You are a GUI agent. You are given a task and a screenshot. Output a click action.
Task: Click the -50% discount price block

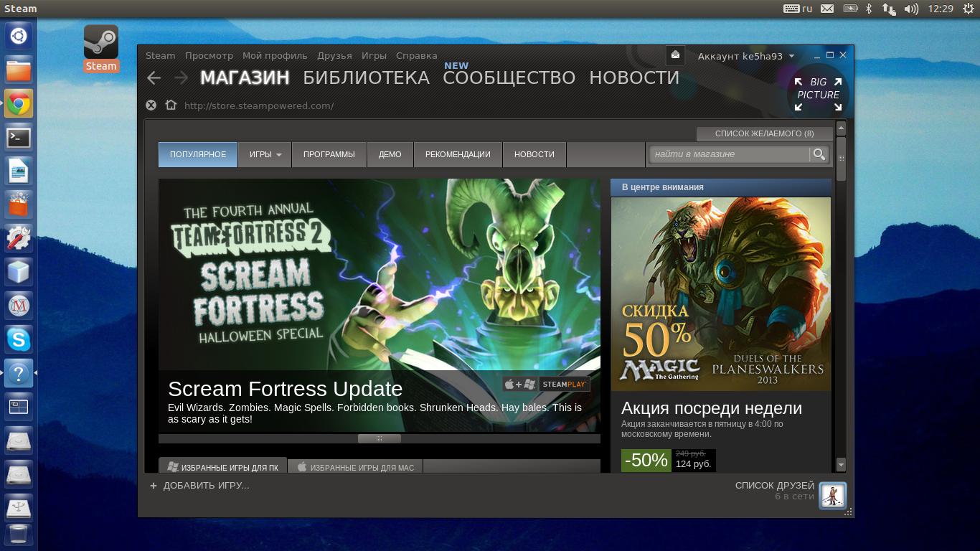click(669, 460)
